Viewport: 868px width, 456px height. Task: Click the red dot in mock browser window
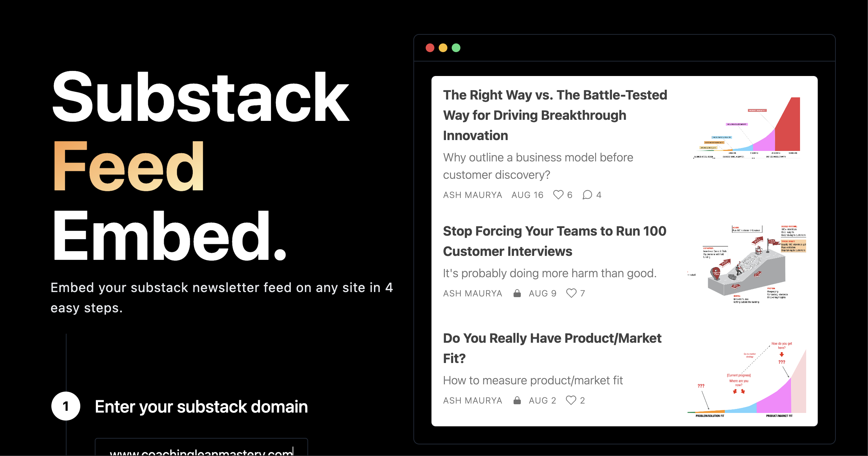pos(430,48)
